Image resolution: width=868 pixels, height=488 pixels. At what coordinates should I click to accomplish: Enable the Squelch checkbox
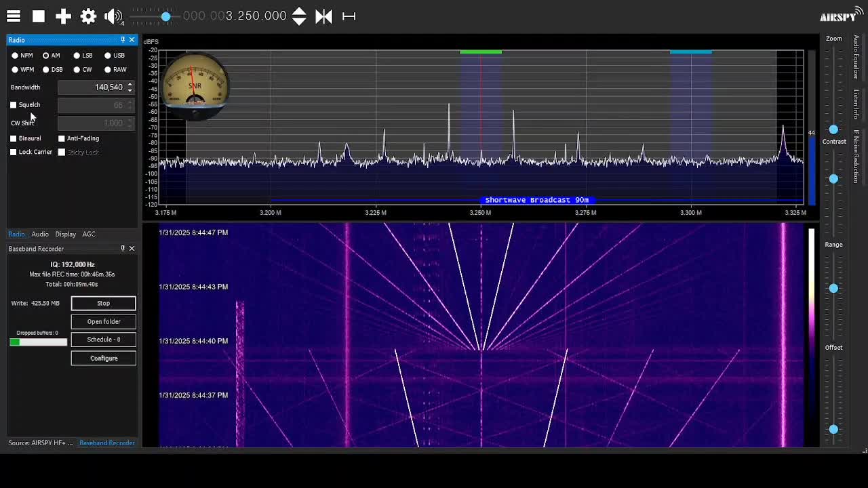[14, 105]
